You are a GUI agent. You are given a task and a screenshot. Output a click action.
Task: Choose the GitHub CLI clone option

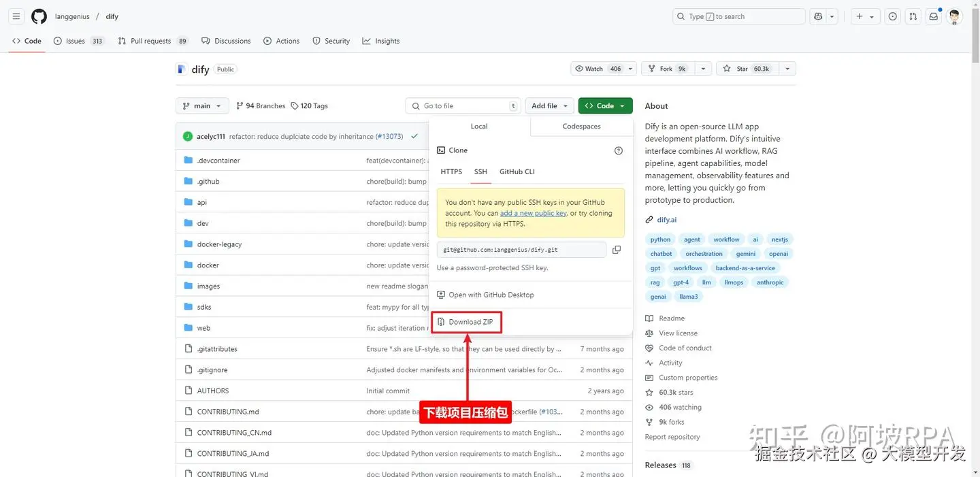(517, 171)
